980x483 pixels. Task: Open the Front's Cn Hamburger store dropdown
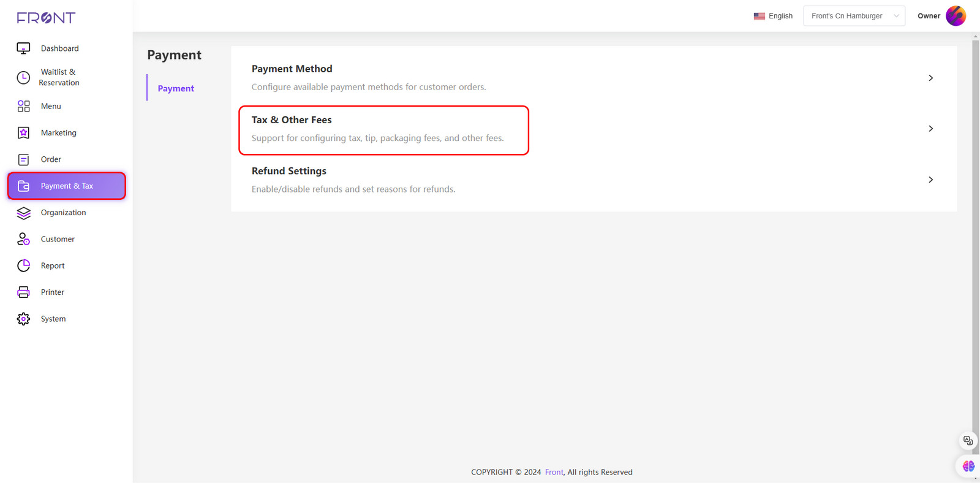[854, 16]
